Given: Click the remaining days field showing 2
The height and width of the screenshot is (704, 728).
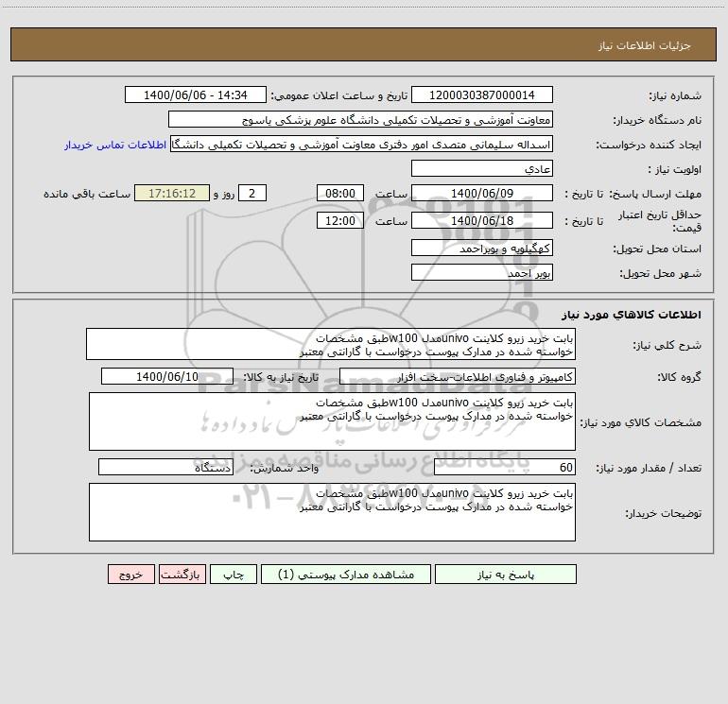Looking at the screenshot, I should tap(252, 193).
